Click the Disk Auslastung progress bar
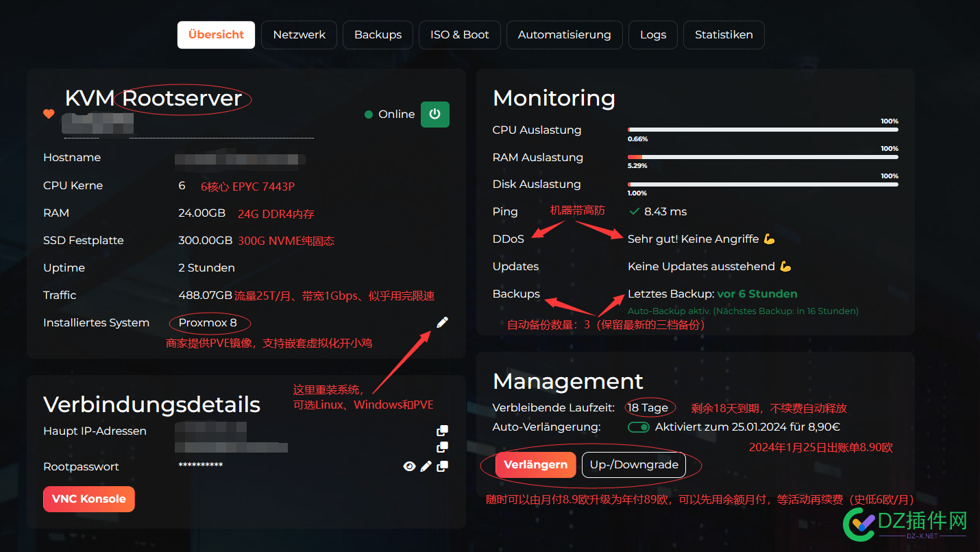980x552 pixels. [763, 184]
